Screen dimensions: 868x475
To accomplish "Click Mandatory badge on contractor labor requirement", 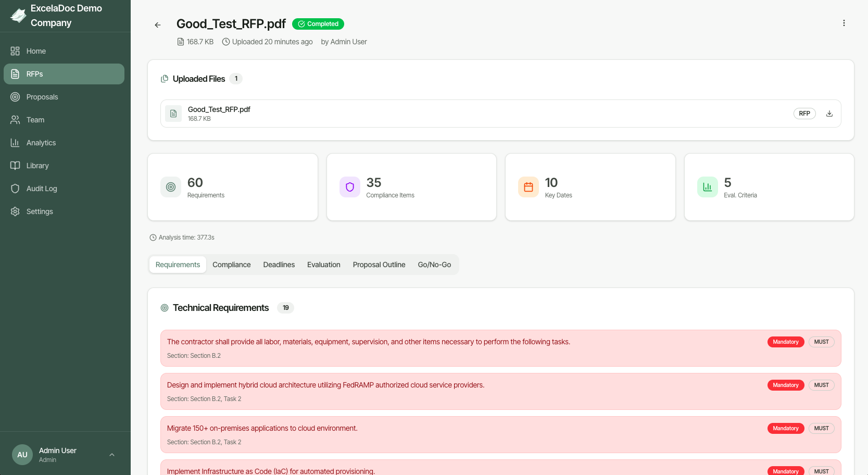I will pyautogui.click(x=786, y=342).
